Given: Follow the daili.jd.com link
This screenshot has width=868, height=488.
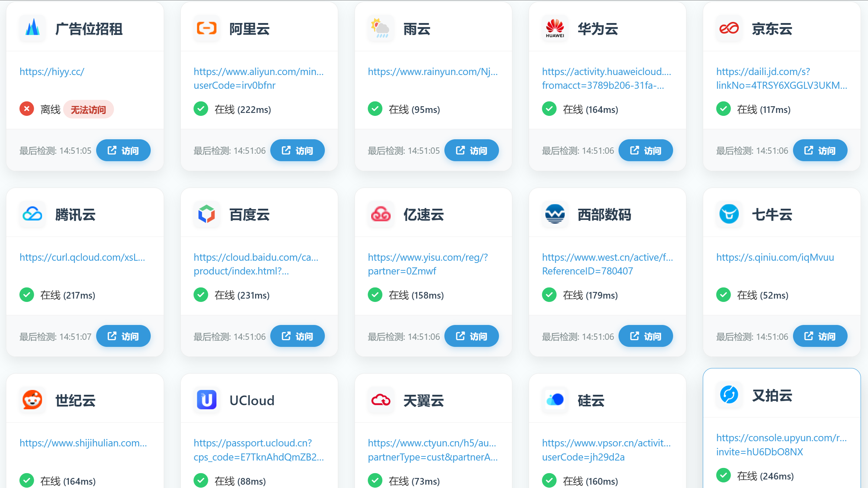Looking at the screenshot, I should pyautogui.click(x=781, y=78).
